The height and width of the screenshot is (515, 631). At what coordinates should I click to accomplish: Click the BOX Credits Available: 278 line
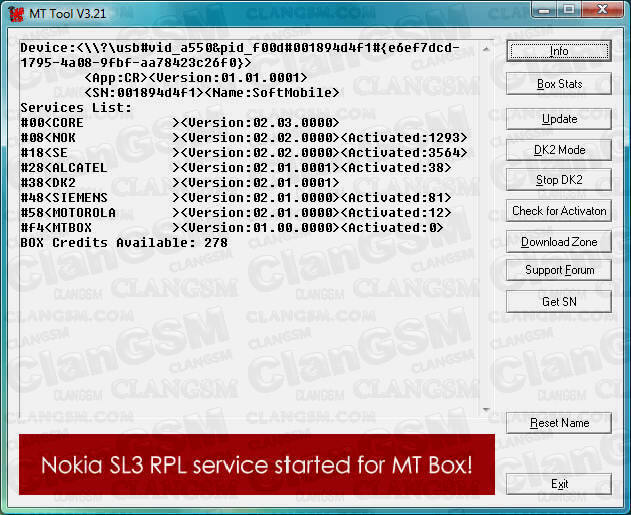pyautogui.click(x=124, y=243)
